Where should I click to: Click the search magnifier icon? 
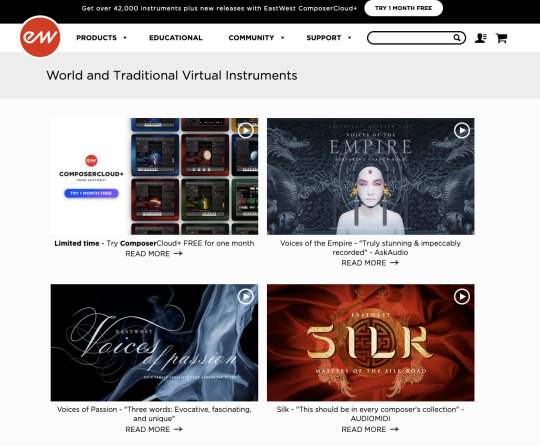(x=457, y=38)
